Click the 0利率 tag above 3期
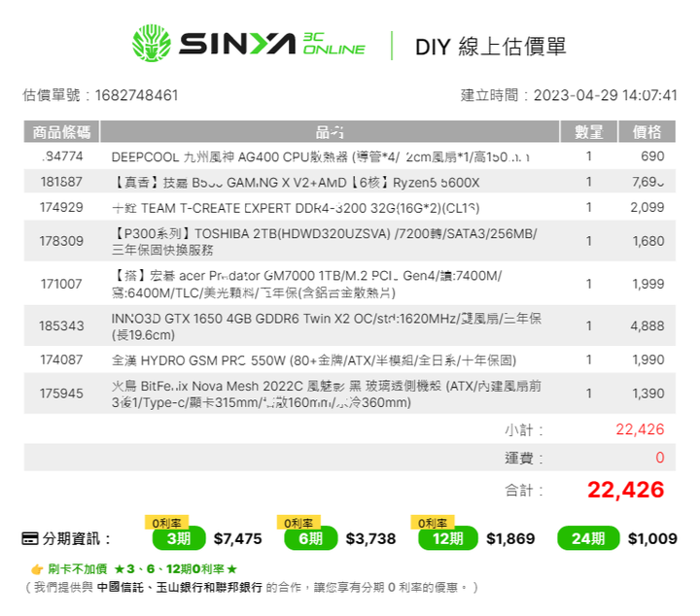The image size is (700, 616). coord(166,523)
